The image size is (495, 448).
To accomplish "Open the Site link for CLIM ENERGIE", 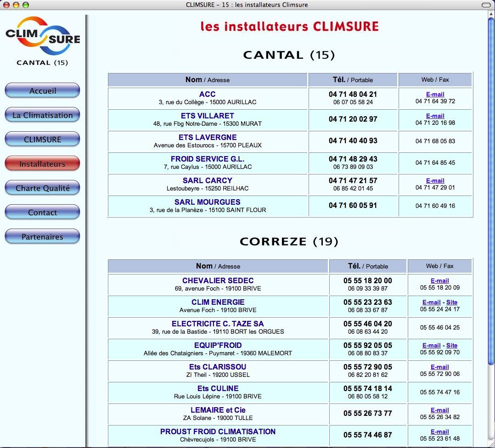I will [452, 302].
